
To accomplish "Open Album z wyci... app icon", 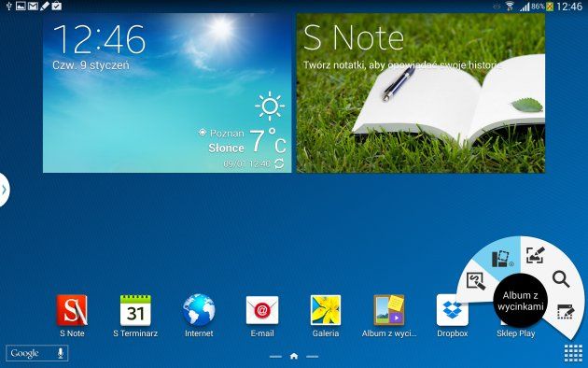I will [x=389, y=310].
